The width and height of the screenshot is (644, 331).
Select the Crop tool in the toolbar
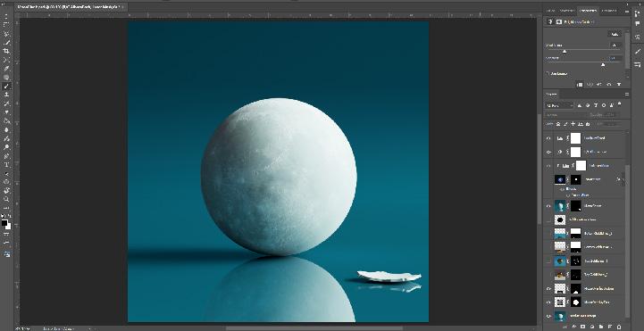click(6, 51)
